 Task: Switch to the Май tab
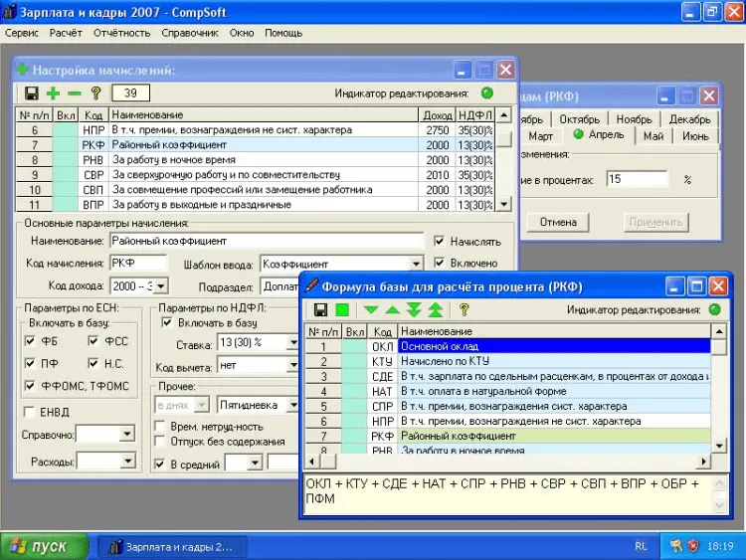[x=653, y=136]
